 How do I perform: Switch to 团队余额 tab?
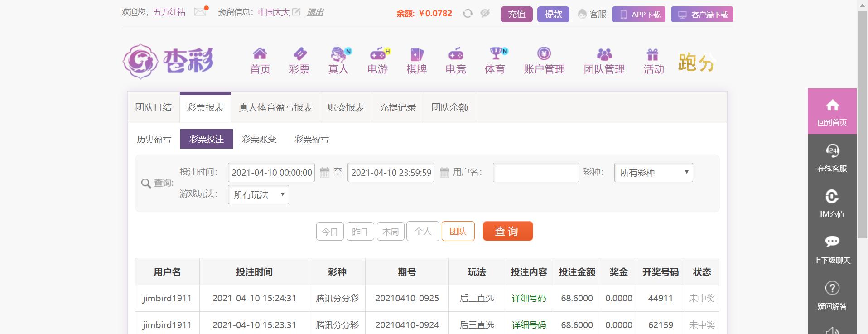[x=450, y=107]
